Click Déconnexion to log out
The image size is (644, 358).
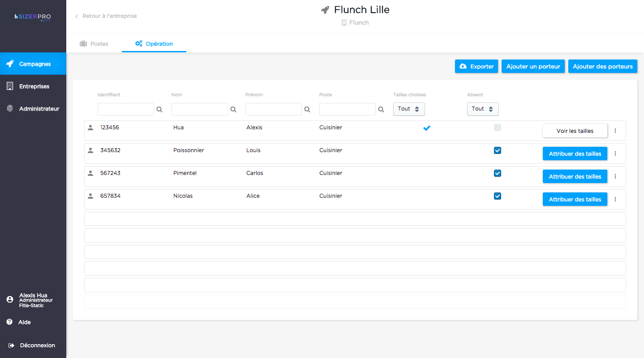pos(37,345)
